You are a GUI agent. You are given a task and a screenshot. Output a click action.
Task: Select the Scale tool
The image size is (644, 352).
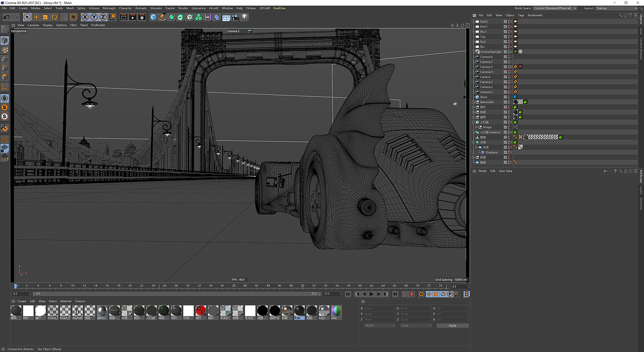click(x=45, y=17)
